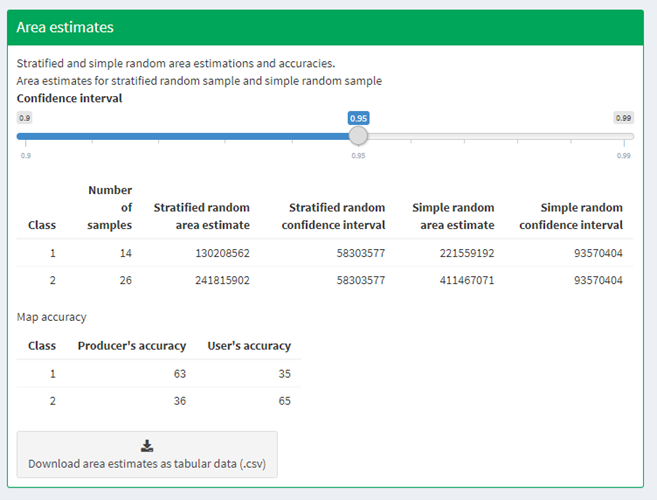Click producer's accuracy value 36
Viewport: 657px width, 500px height.
pyautogui.click(x=180, y=401)
